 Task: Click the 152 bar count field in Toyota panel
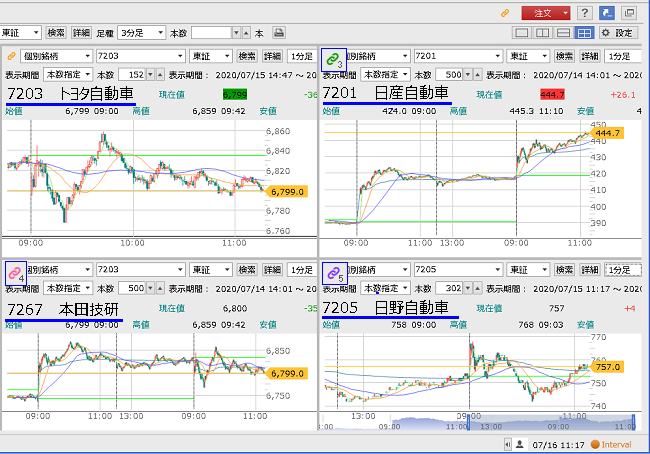[132, 75]
